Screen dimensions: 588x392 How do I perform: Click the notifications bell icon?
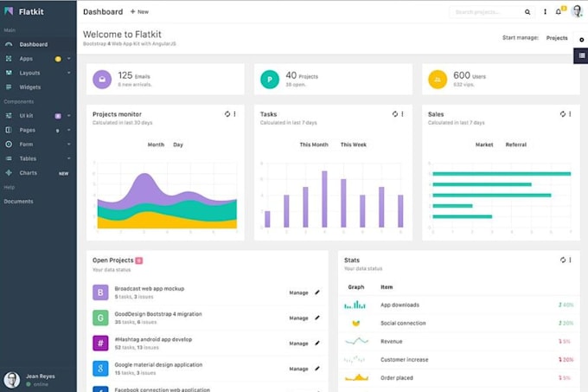[558, 12]
